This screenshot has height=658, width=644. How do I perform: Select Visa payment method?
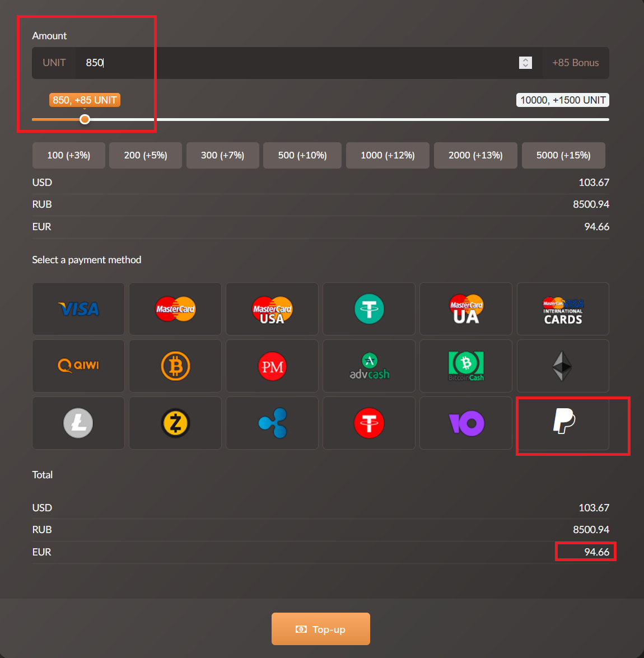[x=78, y=309]
